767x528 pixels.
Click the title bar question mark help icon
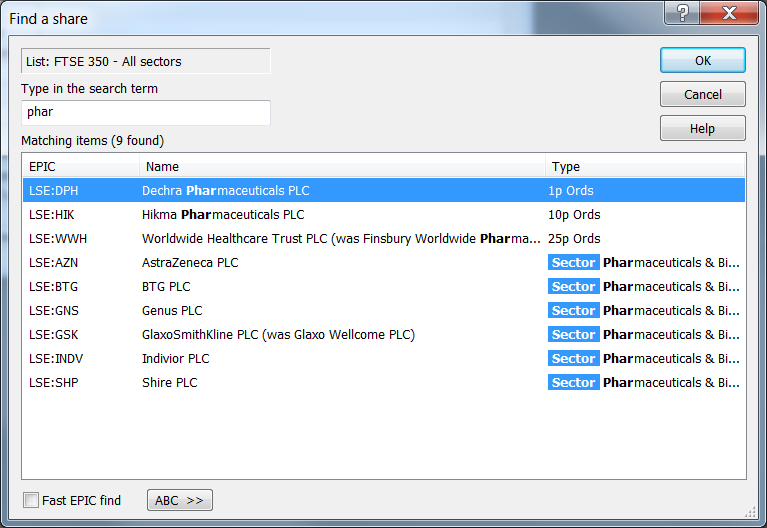pos(682,13)
